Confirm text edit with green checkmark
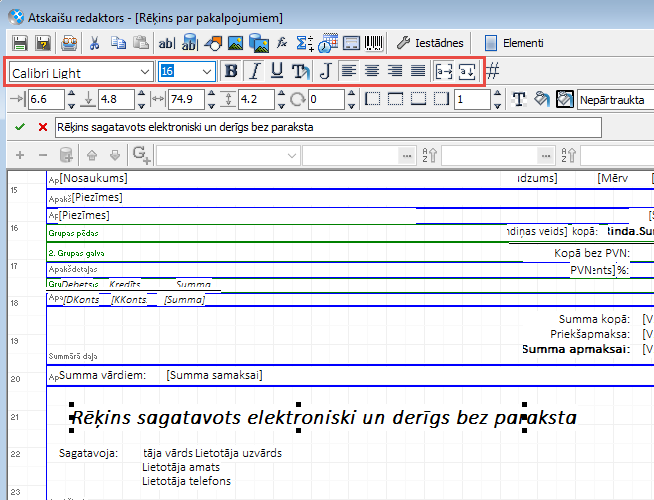Image resolution: width=654 pixels, height=500 pixels. point(21,127)
